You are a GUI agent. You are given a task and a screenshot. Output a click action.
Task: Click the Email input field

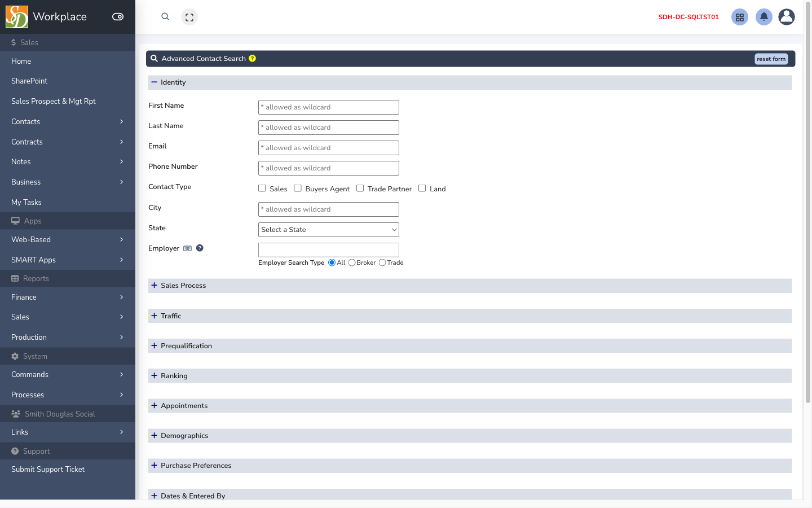click(329, 148)
